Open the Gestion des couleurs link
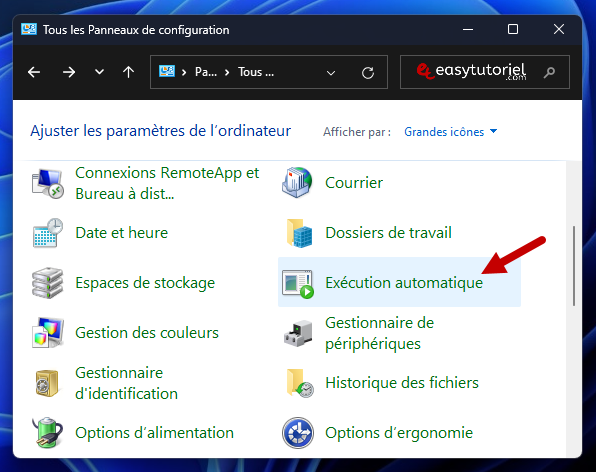The height and width of the screenshot is (472, 596). [x=147, y=333]
